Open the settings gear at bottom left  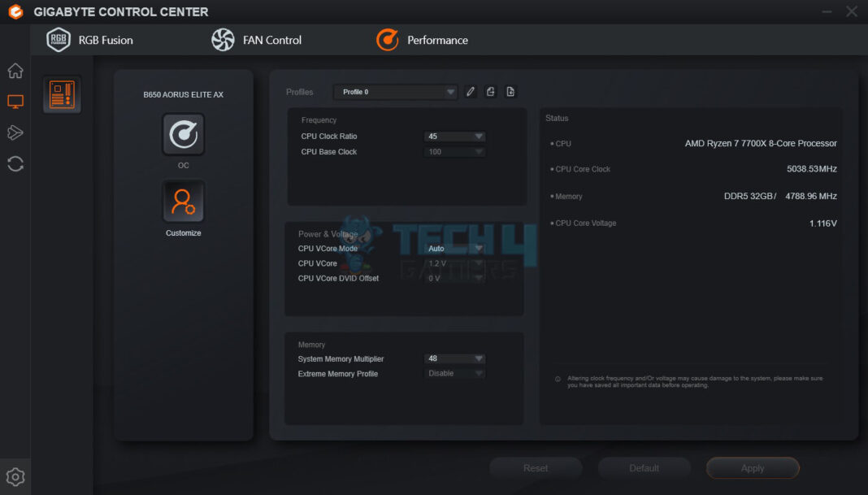pyautogui.click(x=15, y=477)
